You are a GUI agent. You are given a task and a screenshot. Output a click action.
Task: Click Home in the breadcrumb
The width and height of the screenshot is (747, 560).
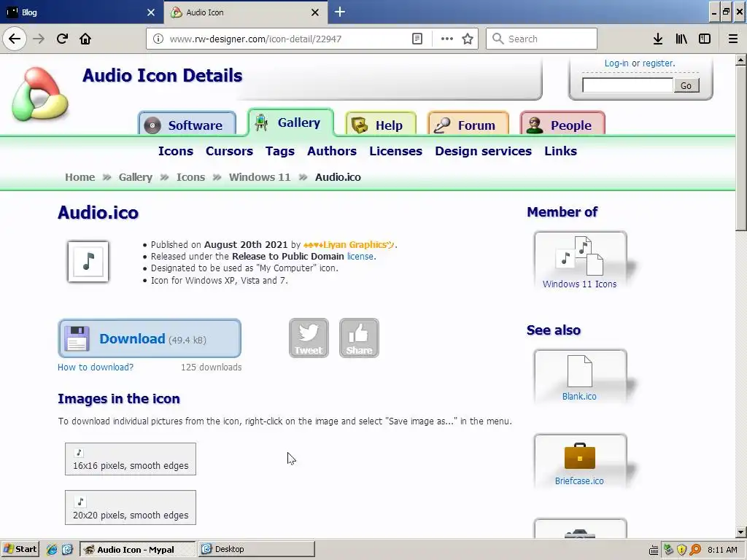click(x=80, y=177)
